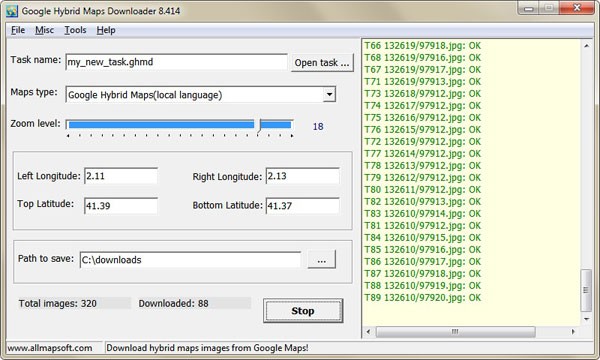Screen dimensions: 600x360
Task: Select log line T66 132619/97918.jpg
Action: click(x=422, y=46)
